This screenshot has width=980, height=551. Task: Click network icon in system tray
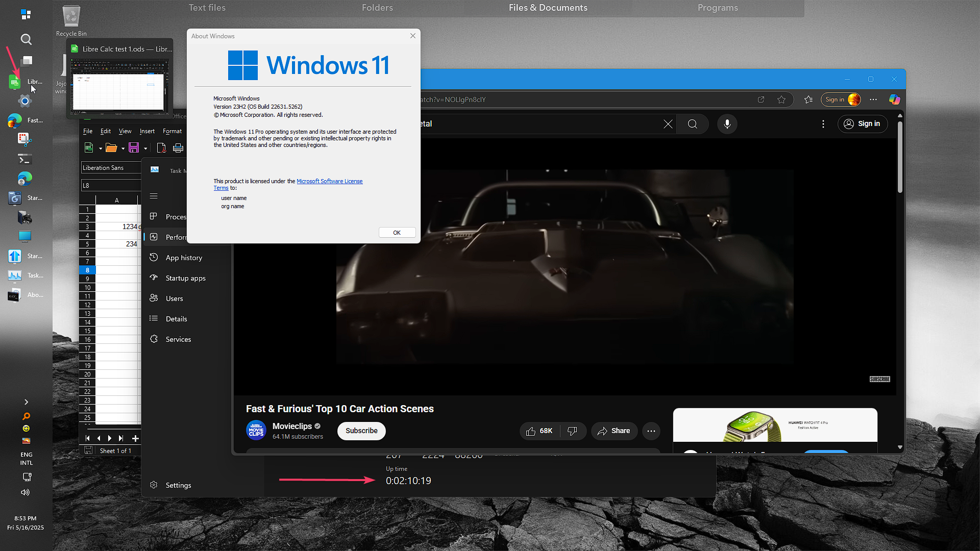27,477
